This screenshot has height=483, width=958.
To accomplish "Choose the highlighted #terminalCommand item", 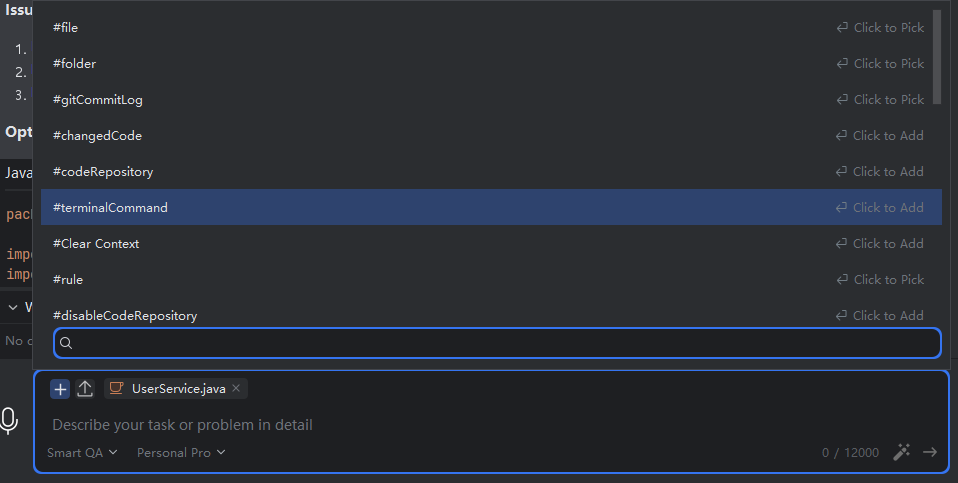I will [110, 208].
